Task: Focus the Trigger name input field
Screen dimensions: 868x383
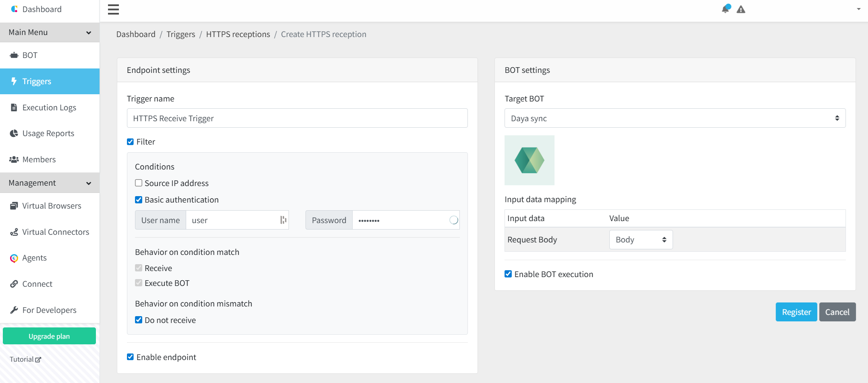Action: point(297,118)
